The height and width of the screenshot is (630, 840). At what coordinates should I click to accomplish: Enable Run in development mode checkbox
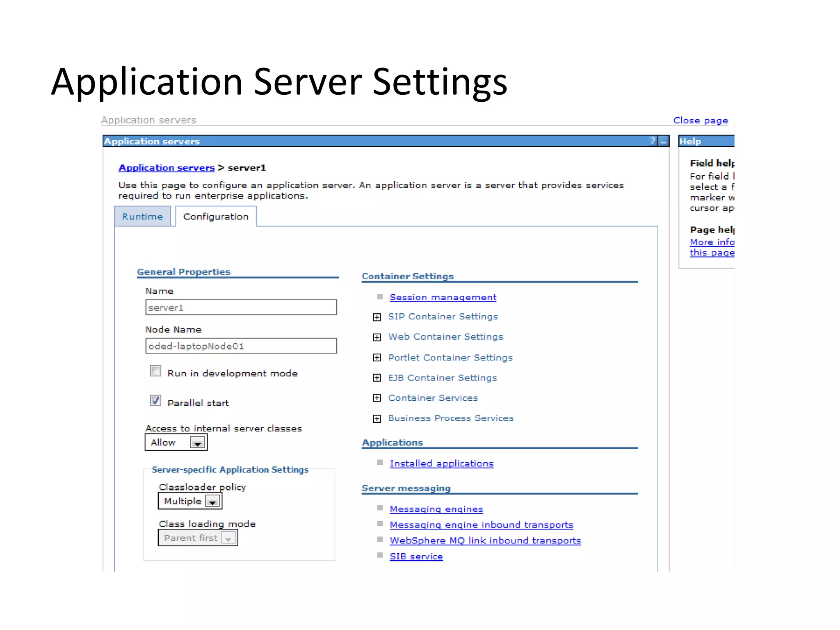pos(155,371)
